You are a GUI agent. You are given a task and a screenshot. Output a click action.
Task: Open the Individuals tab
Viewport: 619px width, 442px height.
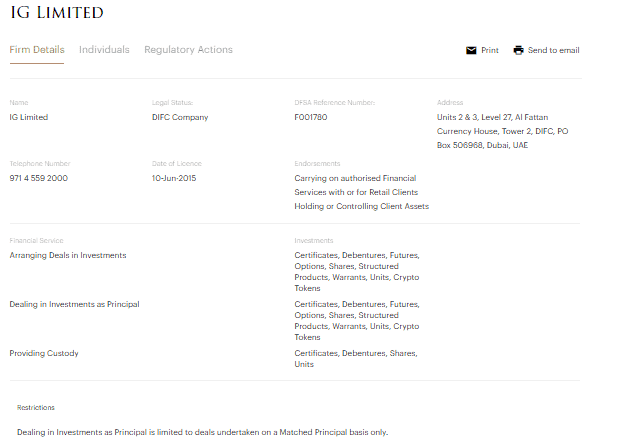pos(104,50)
